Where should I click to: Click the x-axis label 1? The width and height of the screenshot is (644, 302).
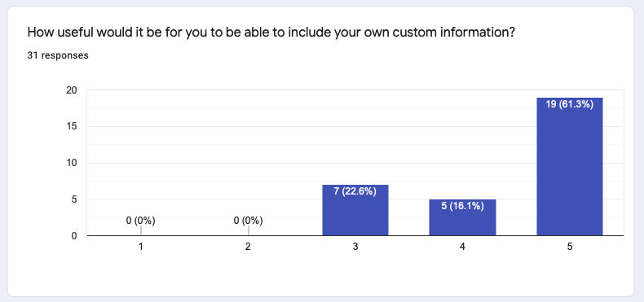[x=140, y=247]
